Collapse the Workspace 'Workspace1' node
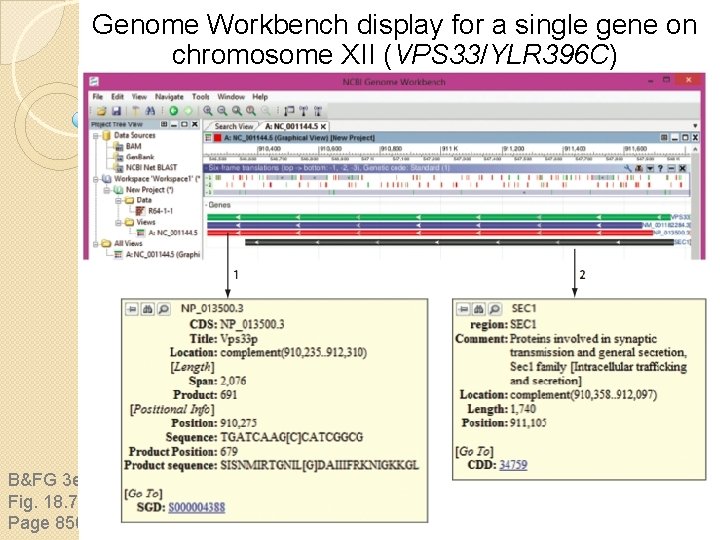The image size is (720, 540). [x=96, y=179]
